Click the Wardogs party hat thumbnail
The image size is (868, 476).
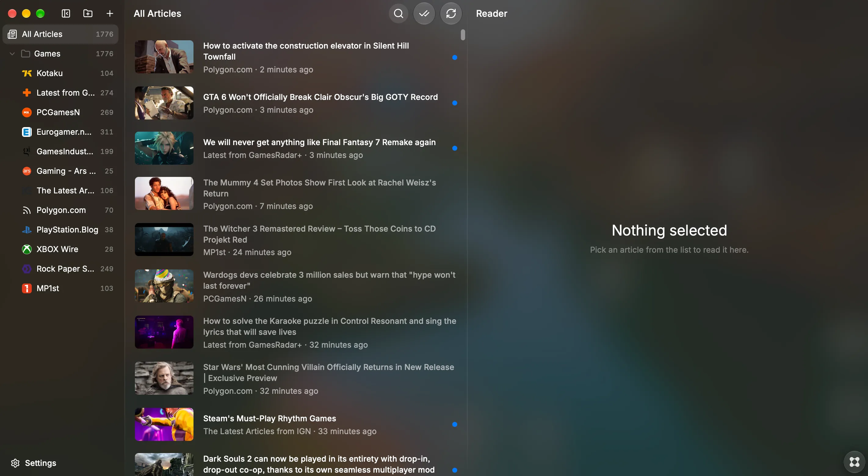(x=164, y=286)
